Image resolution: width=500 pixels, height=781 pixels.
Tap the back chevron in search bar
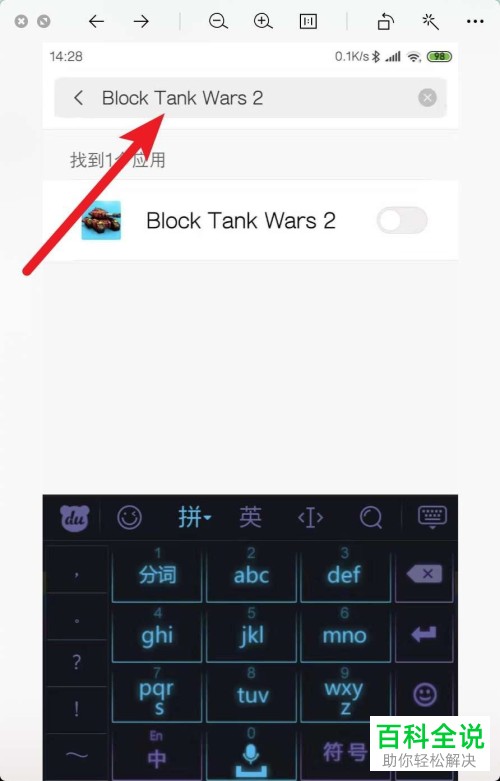tap(78, 98)
